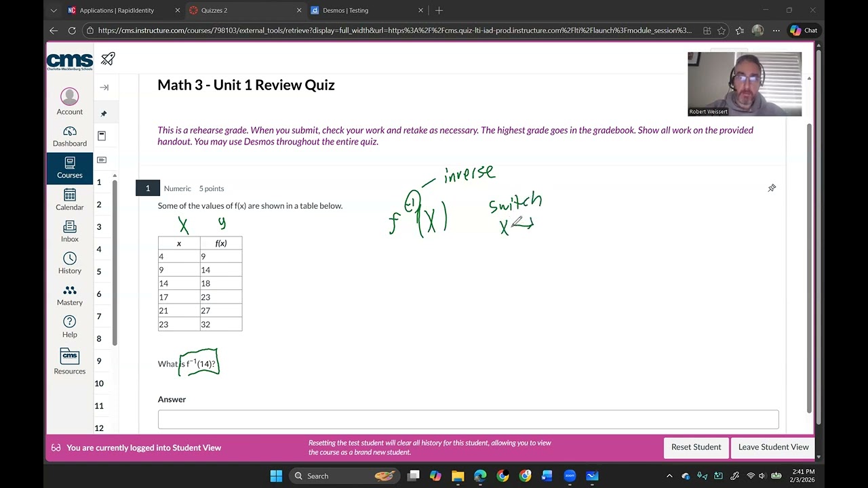868x488 pixels.
Task: Open the Windows Start menu
Action: (x=276, y=476)
